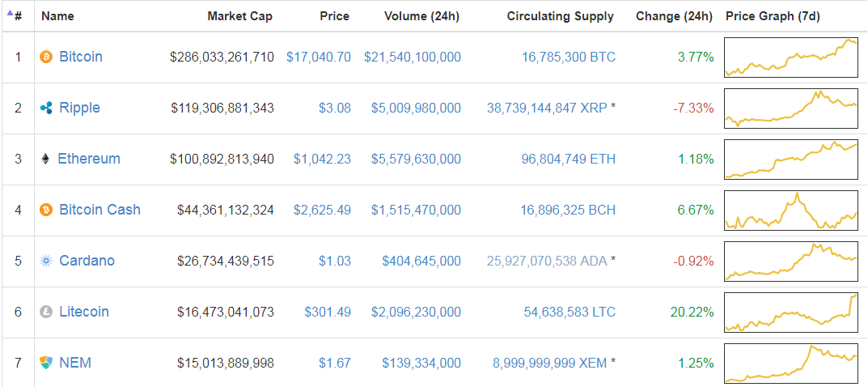Open the Bitcoin Cash name link
Image resolution: width=868 pixels, height=387 pixels.
(100, 211)
